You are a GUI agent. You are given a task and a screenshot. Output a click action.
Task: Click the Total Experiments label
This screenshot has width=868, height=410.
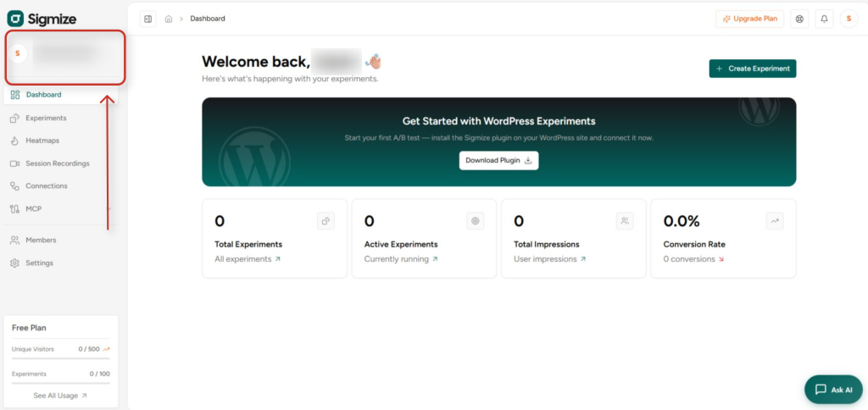click(248, 244)
